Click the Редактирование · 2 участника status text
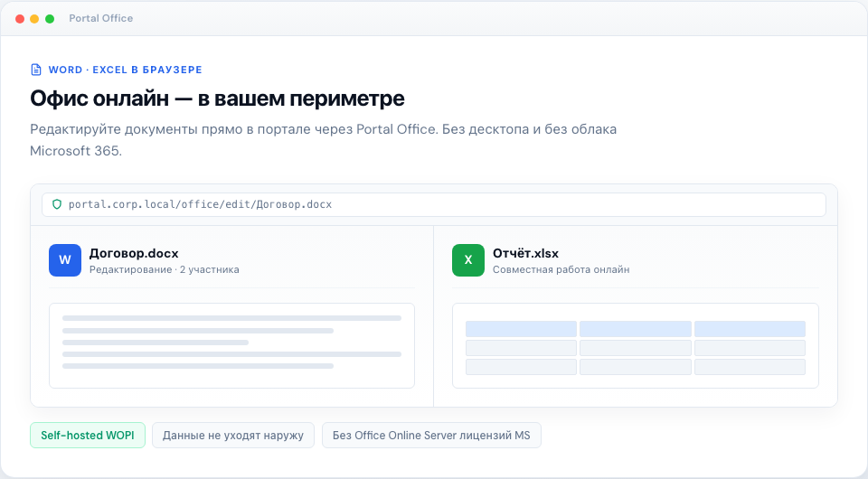This screenshot has height=479, width=868. [165, 269]
